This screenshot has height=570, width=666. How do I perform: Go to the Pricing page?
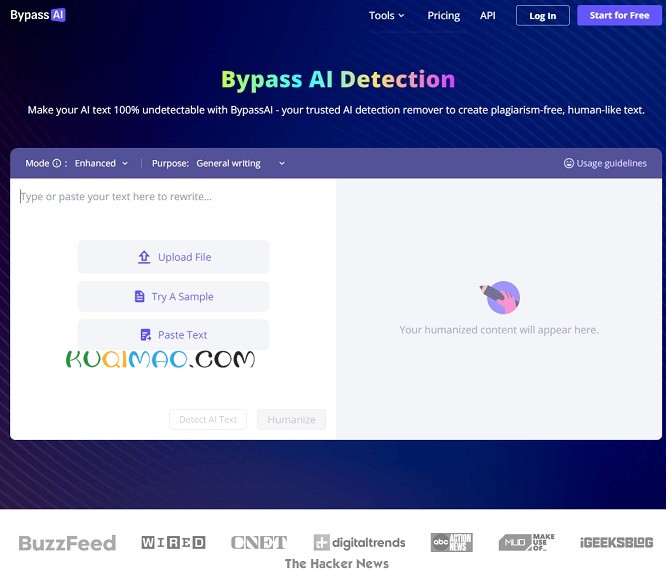(x=443, y=16)
